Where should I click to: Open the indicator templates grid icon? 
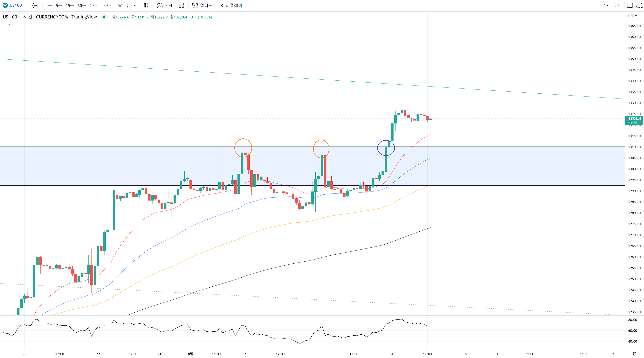[181, 5]
